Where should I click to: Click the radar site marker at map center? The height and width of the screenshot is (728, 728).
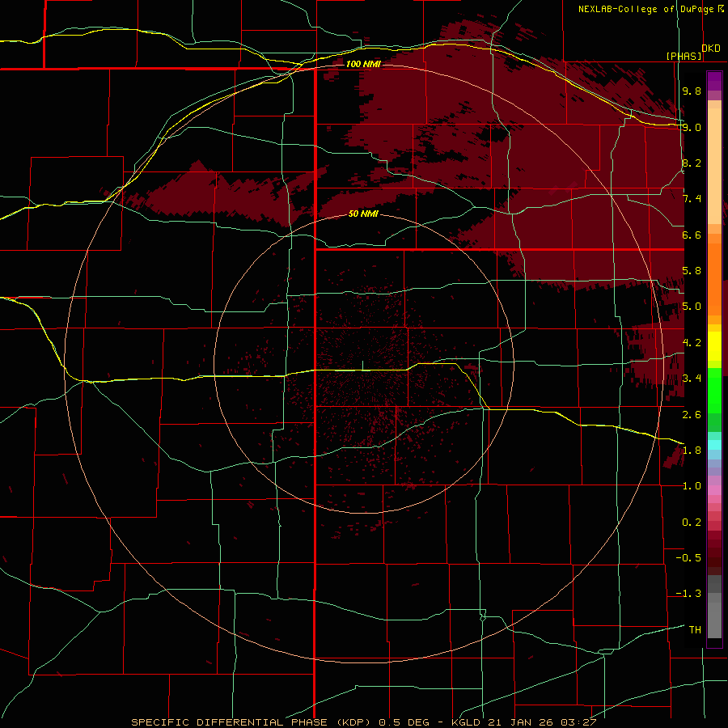(x=362, y=366)
